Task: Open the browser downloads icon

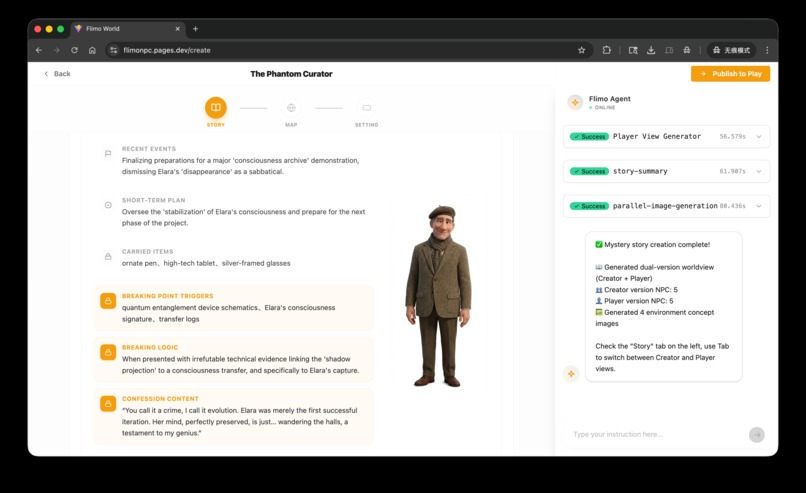Action: (651, 50)
